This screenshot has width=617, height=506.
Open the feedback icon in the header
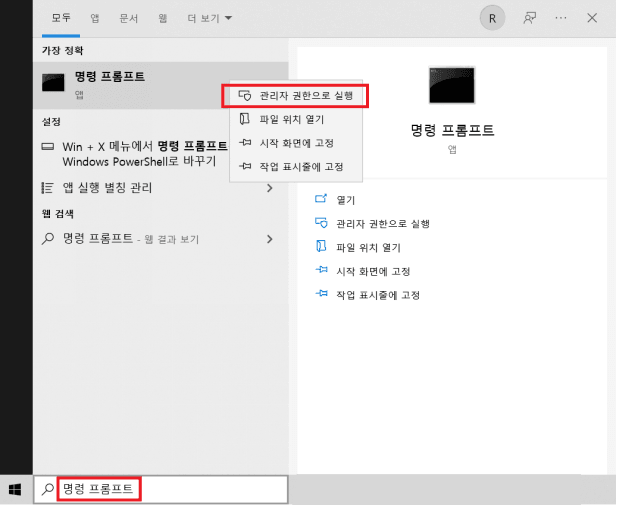tap(529, 18)
